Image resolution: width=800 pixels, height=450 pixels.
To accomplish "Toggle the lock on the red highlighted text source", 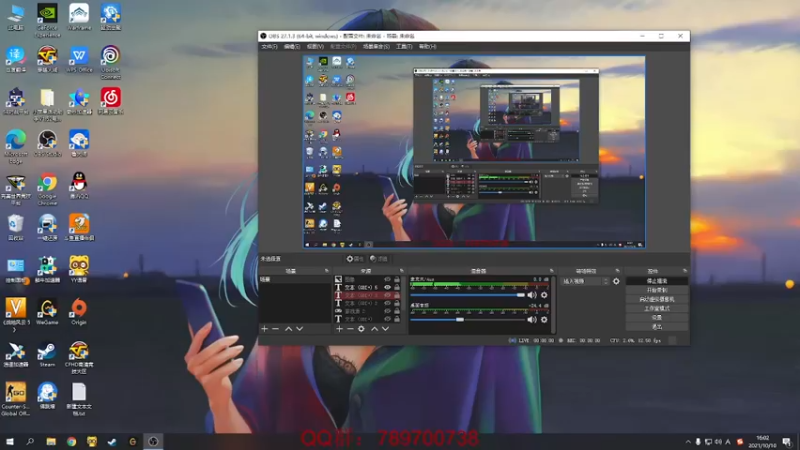I will [x=397, y=295].
